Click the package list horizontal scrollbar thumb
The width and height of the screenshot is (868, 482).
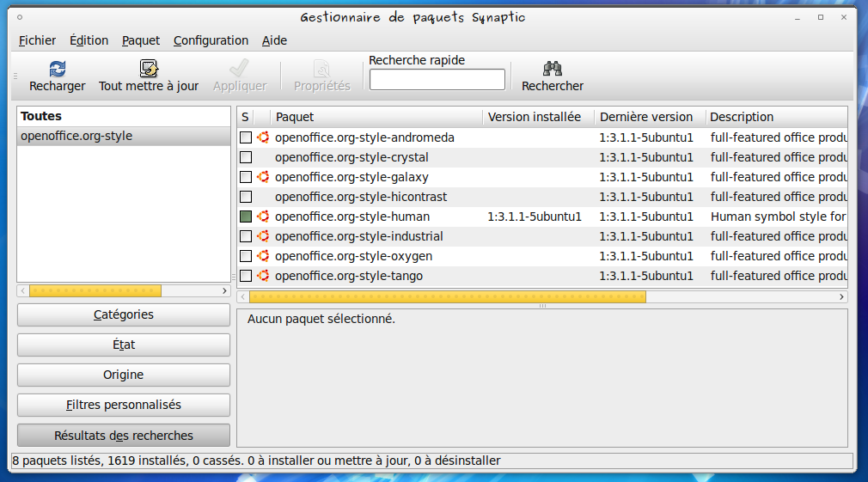tap(447, 297)
